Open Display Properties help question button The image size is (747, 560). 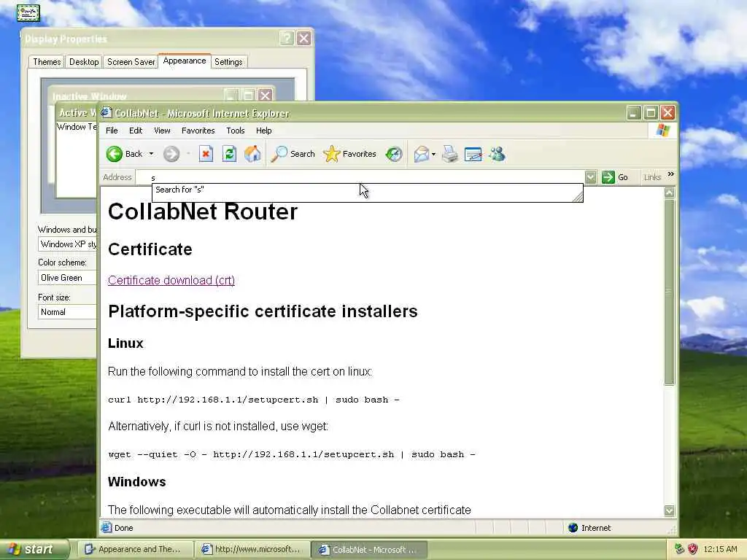tap(286, 38)
